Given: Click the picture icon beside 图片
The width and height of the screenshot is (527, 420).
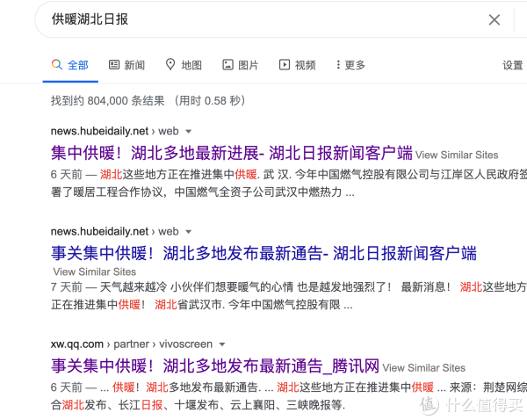Looking at the screenshot, I should coord(227,64).
